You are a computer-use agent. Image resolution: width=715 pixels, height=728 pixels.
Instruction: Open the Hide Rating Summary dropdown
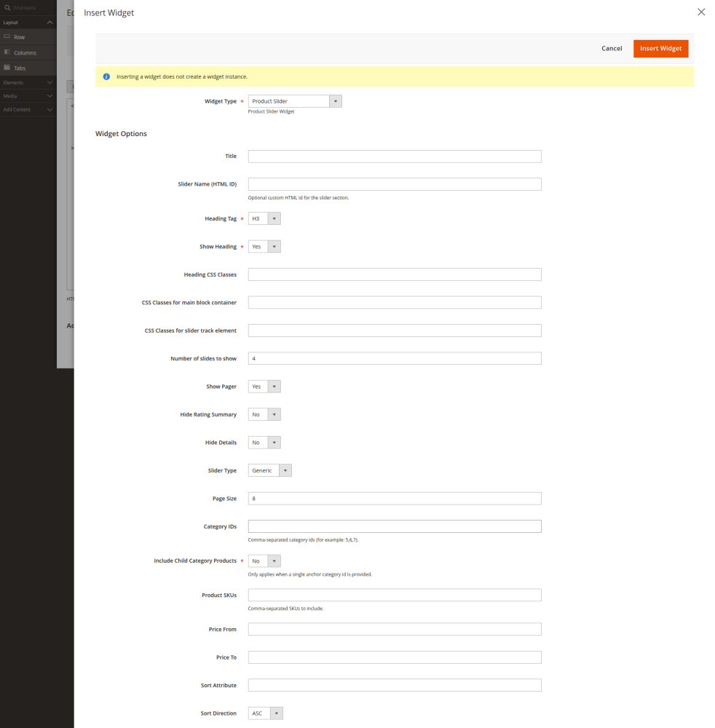(264, 414)
